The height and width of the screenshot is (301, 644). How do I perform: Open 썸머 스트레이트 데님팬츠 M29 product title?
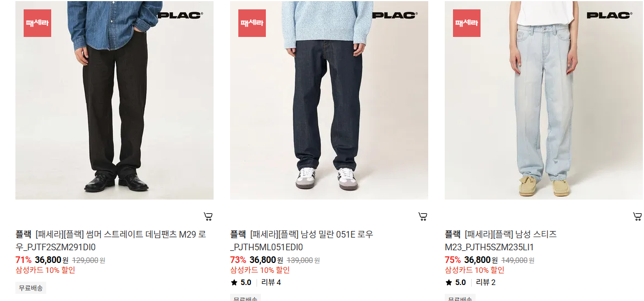(x=111, y=241)
